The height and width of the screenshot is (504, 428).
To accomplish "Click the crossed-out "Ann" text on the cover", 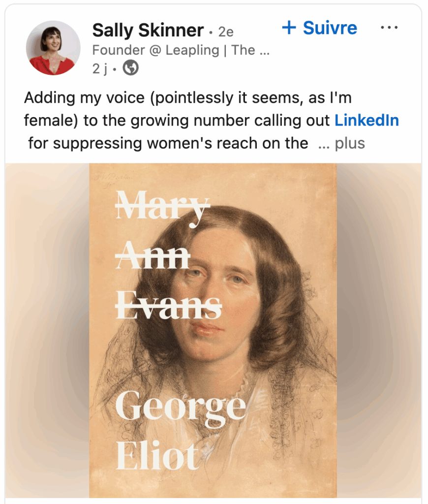I will click(x=153, y=256).
